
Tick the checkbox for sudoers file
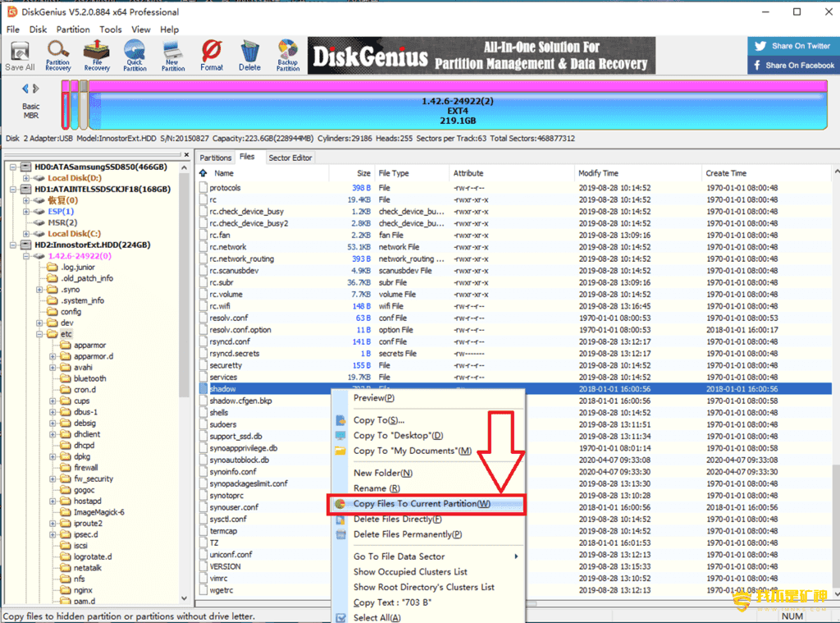pos(203,424)
